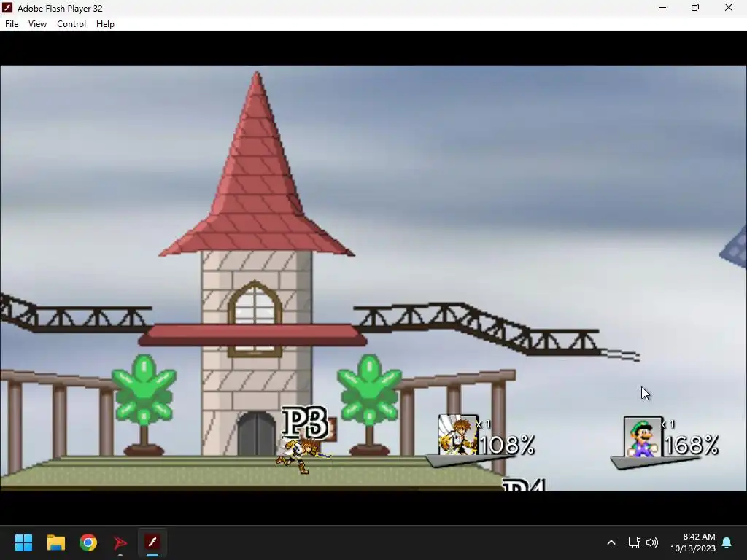Open File Explorer from the taskbar

click(55, 542)
